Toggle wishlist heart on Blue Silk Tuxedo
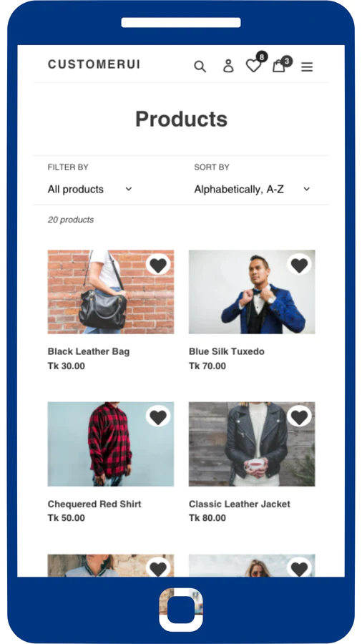This screenshot has width=362, height=644. tap(299, 265)
